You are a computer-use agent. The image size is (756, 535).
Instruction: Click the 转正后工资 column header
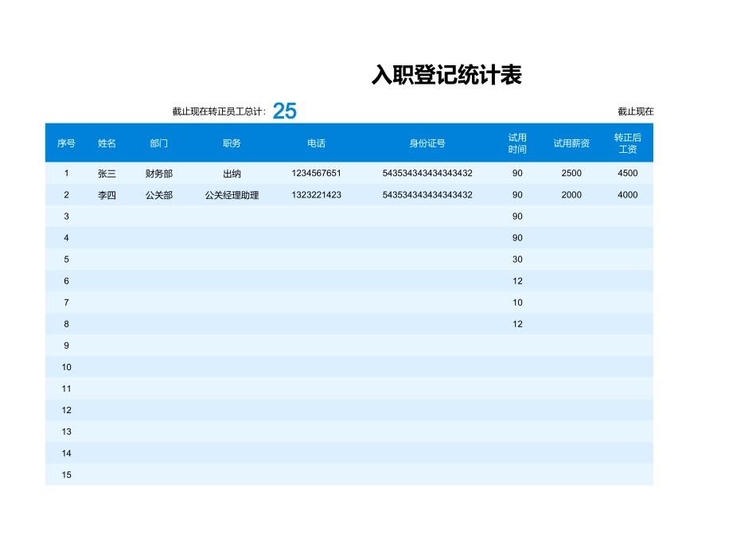pos(625,143)
